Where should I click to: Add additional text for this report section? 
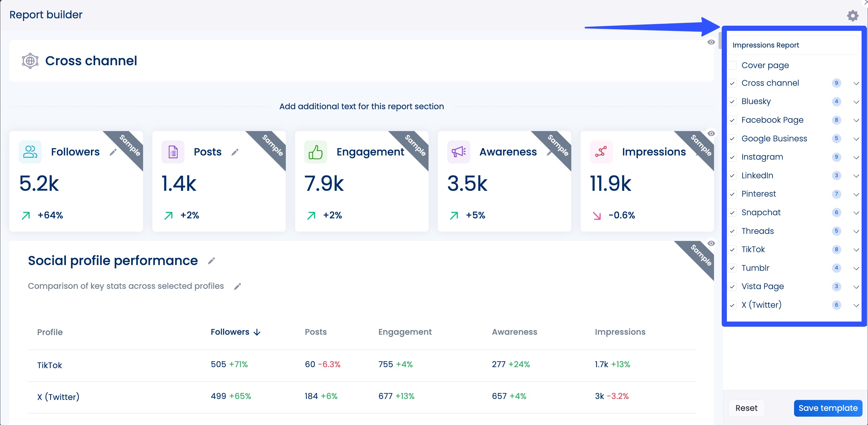click(x=362, y=106)
